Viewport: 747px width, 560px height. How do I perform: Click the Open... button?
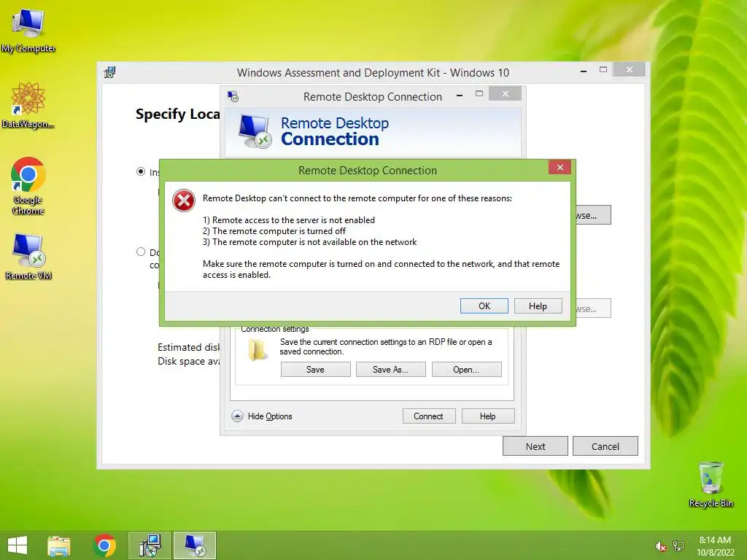466,370
